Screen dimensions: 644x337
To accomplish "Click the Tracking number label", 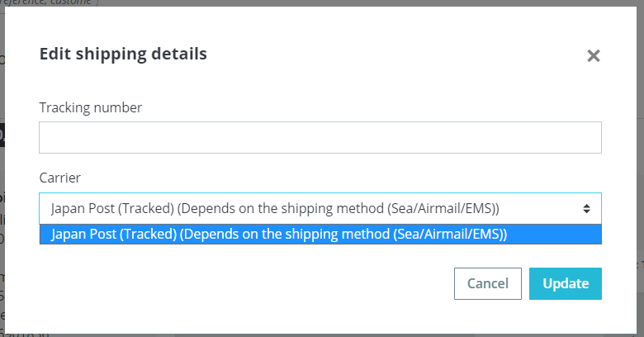I will click(90, 107).
